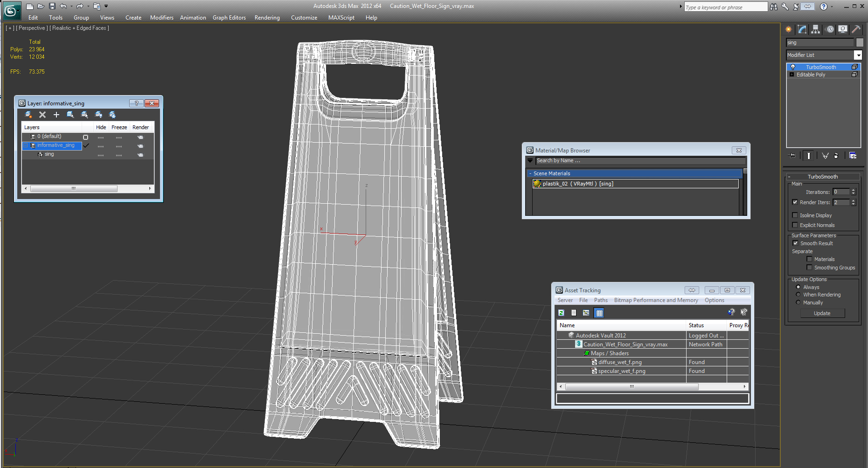Enable Separate by Smoothing Groups checkbox
This screenshot has width=868, height=468.
(x=809, y=268)
